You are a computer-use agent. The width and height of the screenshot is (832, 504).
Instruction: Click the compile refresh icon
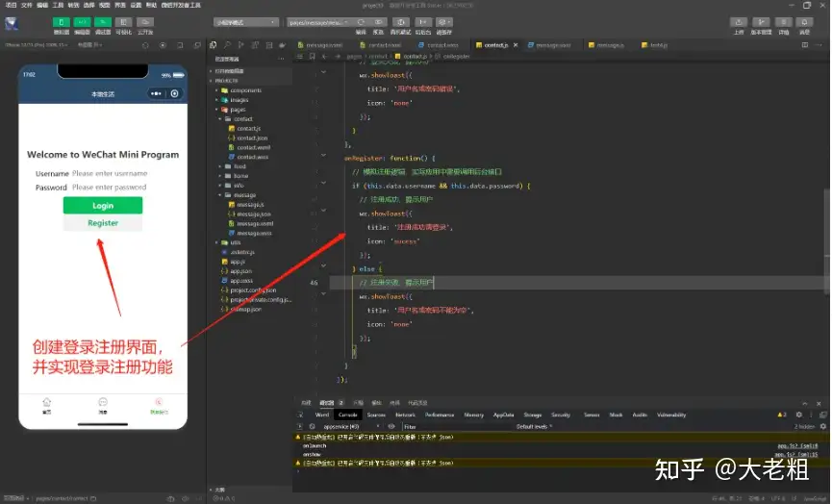coord(361,22)
